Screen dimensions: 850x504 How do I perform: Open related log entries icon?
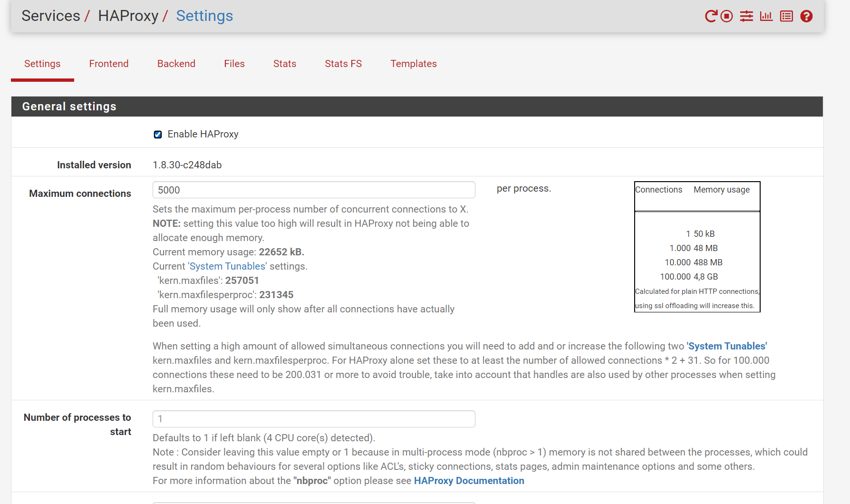[x=786, y=16]
